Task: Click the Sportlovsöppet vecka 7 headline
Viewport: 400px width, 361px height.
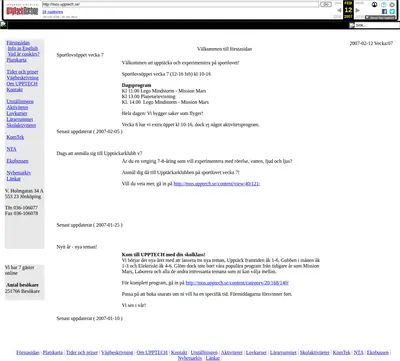Action: tap(80, 55)
